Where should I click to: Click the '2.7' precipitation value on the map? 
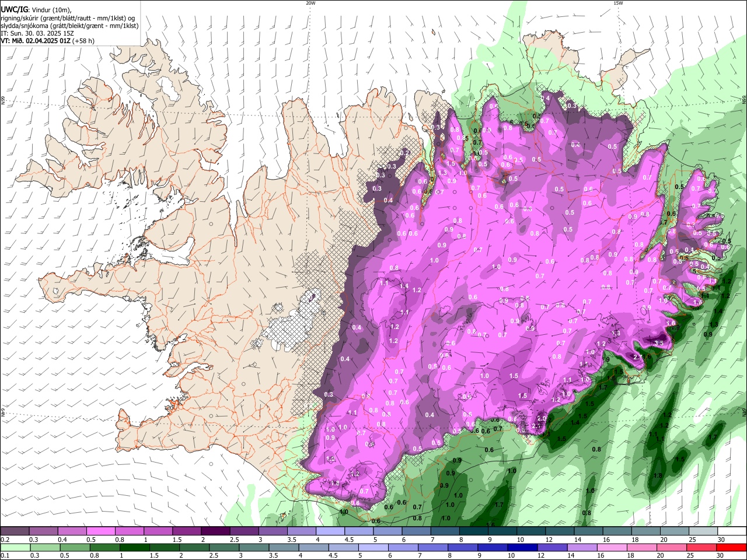[638, 357]
